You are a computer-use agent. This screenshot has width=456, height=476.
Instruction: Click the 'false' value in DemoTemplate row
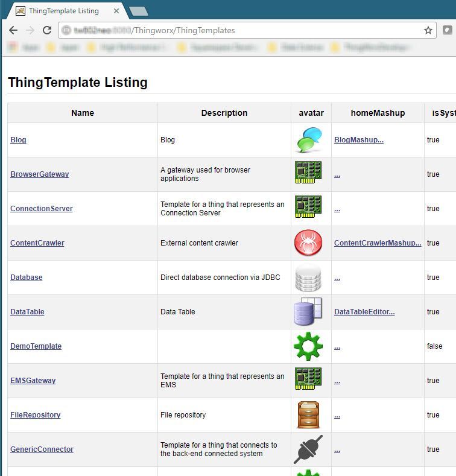[434, 346]
